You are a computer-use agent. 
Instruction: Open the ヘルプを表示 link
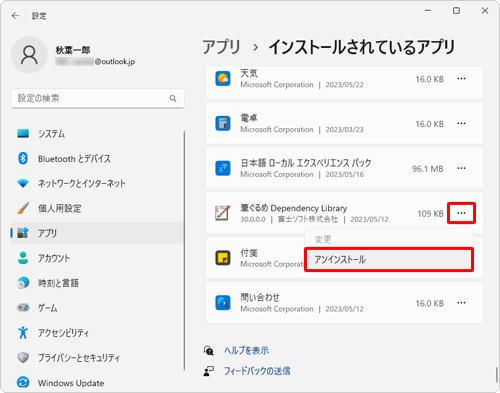[246, 350]
